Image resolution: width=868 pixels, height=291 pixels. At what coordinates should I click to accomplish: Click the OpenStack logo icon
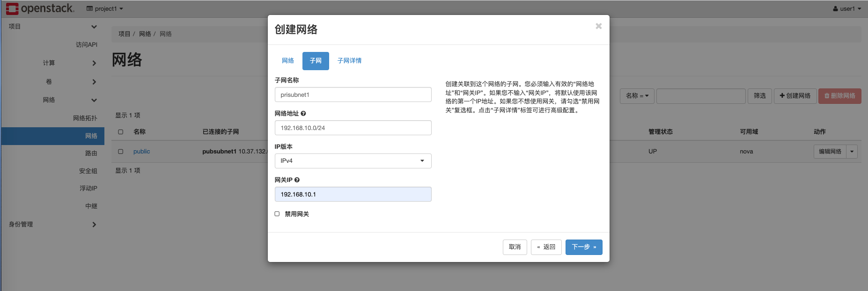(x=12, y=8)
